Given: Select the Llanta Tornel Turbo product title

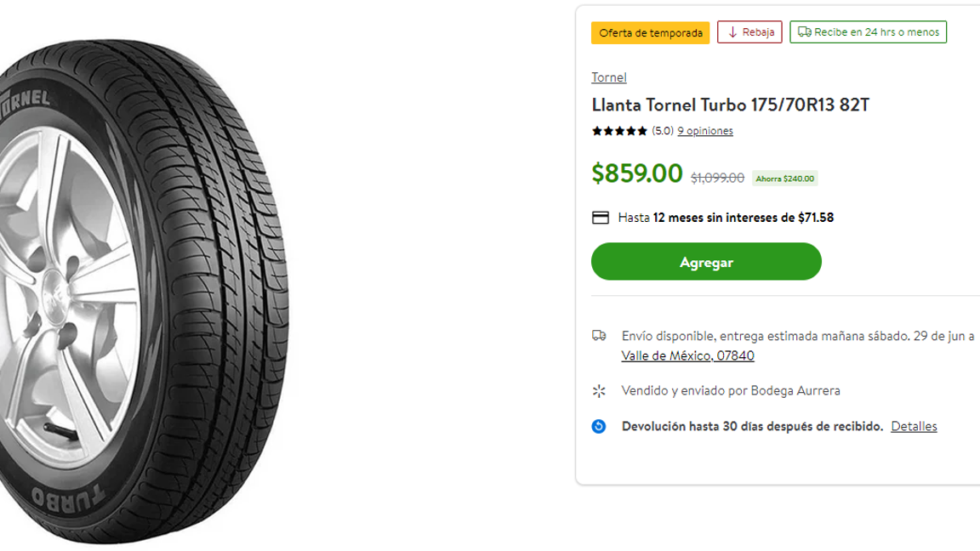Looking at the screenshot, I should 729,105.
